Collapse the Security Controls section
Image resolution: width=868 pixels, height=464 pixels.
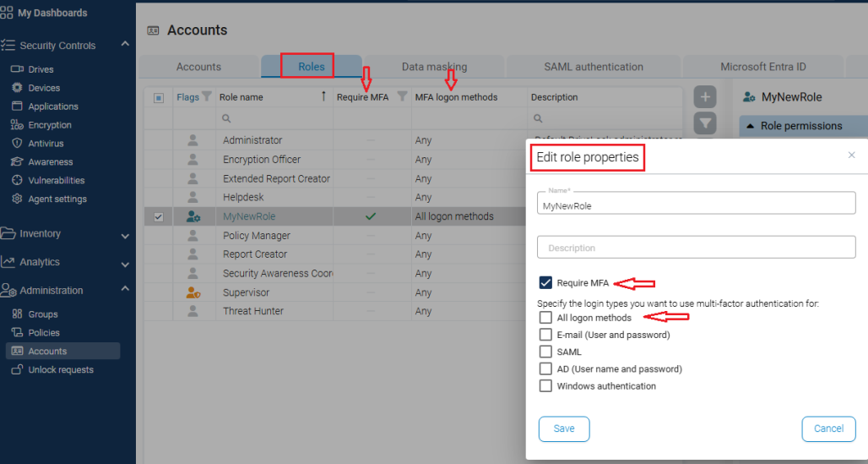click(x=125, y=45)
